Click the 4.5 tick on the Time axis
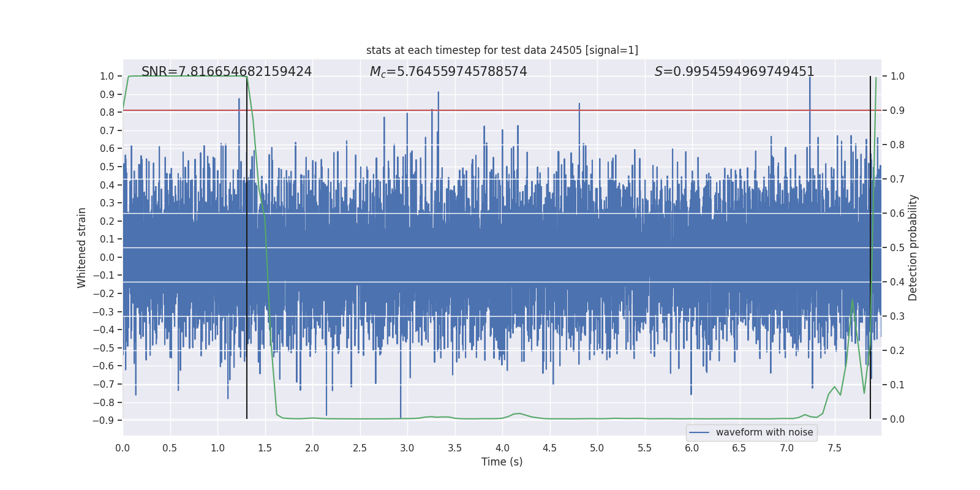 click(x=550, y=448)
